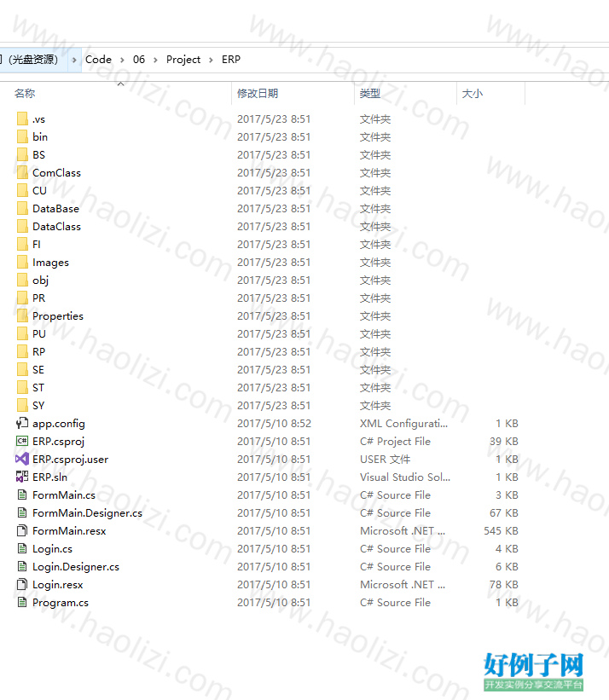Expand the chevron after Code breadcrumb

[x=122, y=60]
